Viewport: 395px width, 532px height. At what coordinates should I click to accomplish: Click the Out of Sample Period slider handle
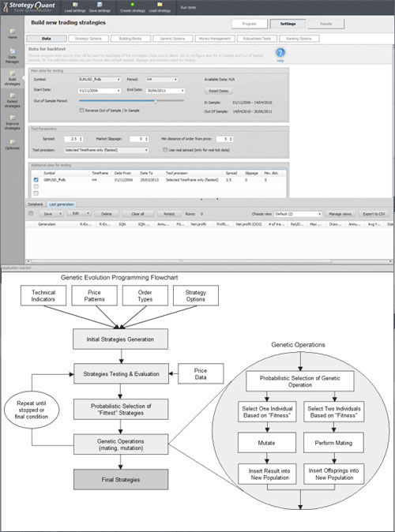156,101
